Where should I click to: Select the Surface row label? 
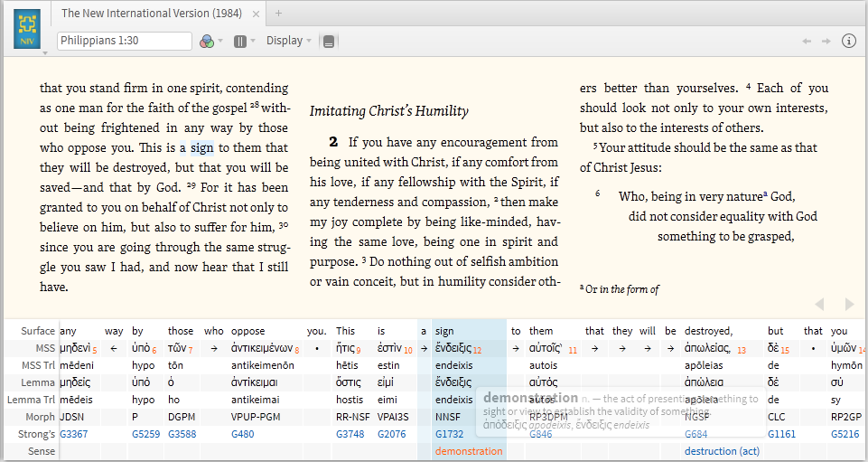[38, 331]
